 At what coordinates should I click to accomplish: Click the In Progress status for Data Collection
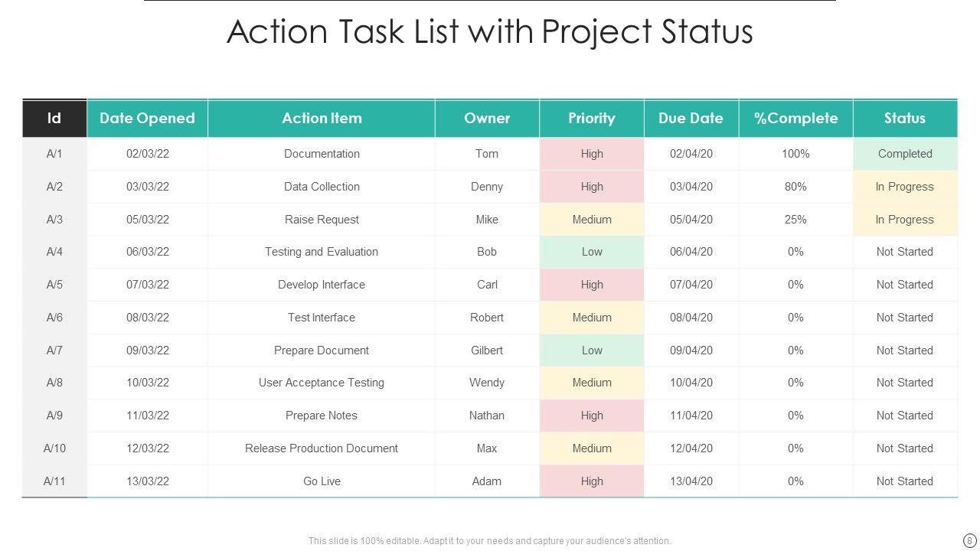[905, 187]
